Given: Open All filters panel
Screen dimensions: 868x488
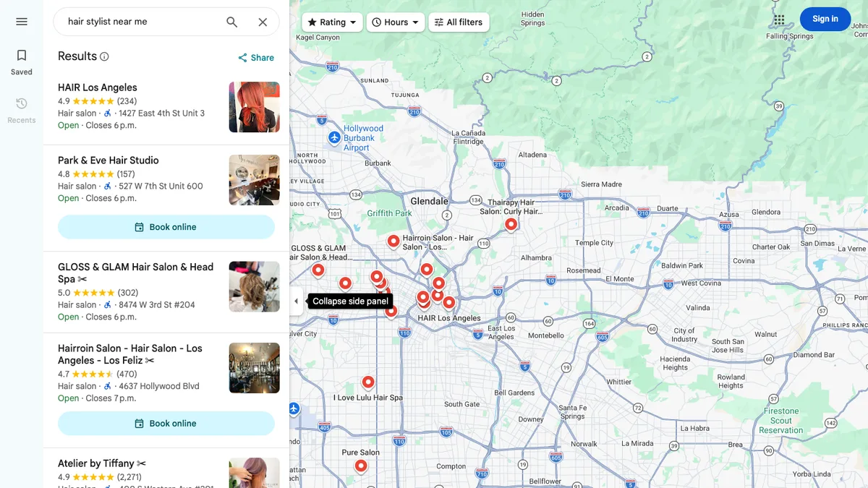Looking at the screenshot, I should 459,22.
